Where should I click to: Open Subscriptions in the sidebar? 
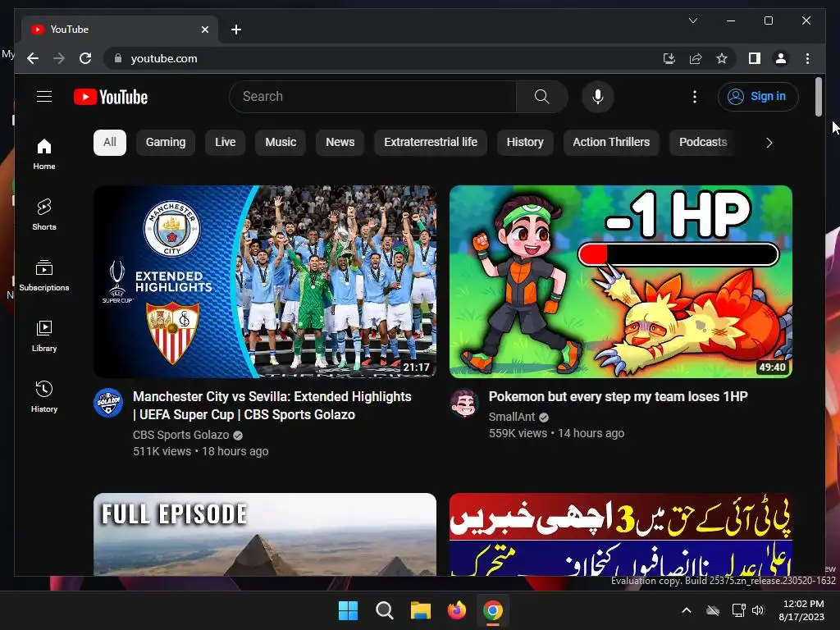point(44,276)
